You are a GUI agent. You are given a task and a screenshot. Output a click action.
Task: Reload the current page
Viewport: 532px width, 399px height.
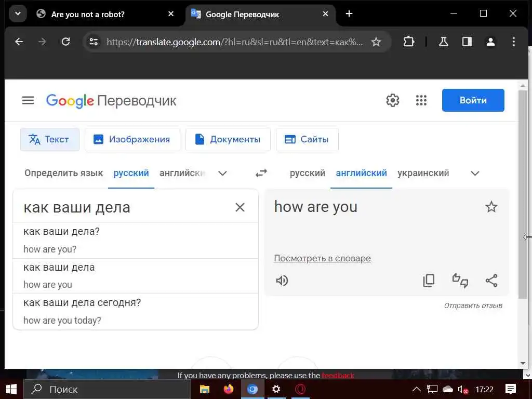coord(65,42)
